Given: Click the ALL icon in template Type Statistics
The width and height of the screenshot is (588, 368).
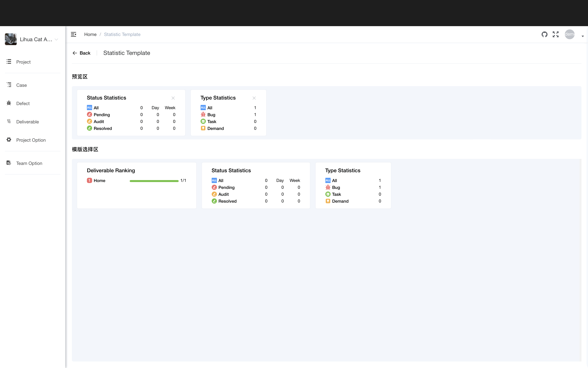Looking at the screenshot, I should tap(328, 180).
